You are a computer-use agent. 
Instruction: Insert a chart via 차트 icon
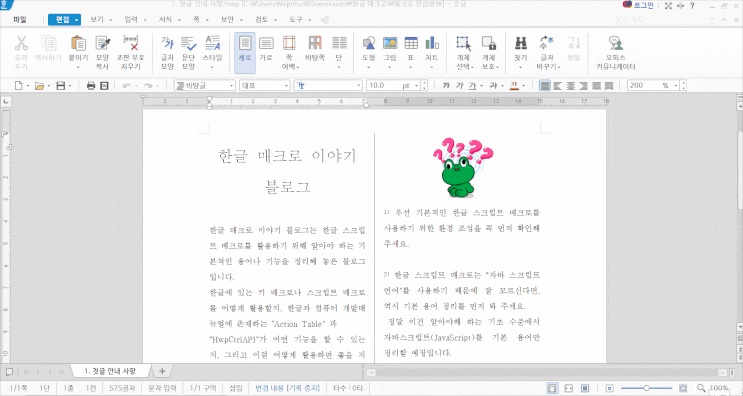432,44
